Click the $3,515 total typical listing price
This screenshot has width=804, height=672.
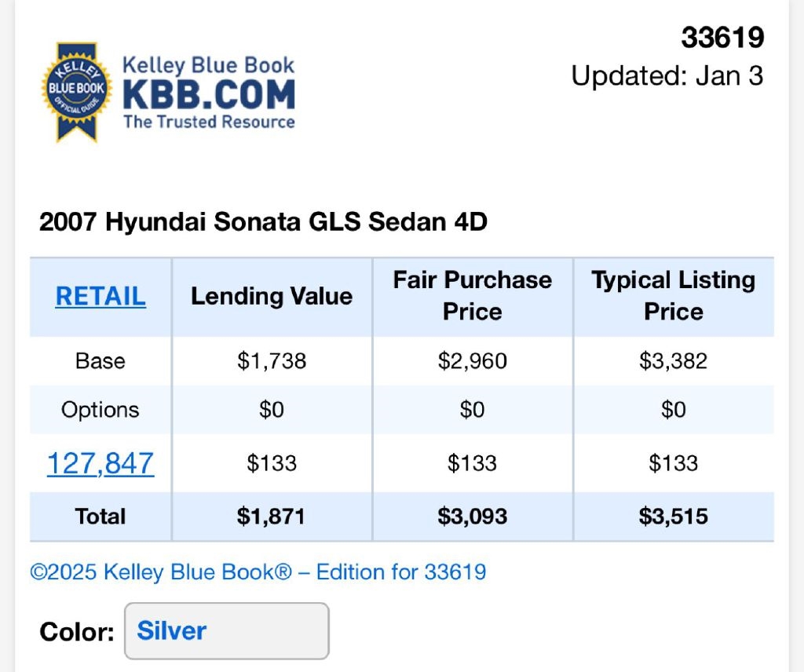pyautogui.click(x=673, y=517)
